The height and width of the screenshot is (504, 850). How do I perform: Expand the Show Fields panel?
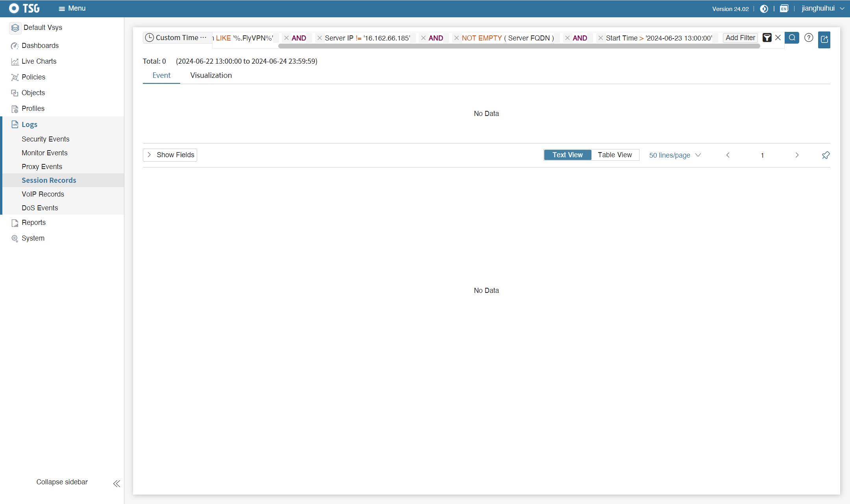coord(170,155)
